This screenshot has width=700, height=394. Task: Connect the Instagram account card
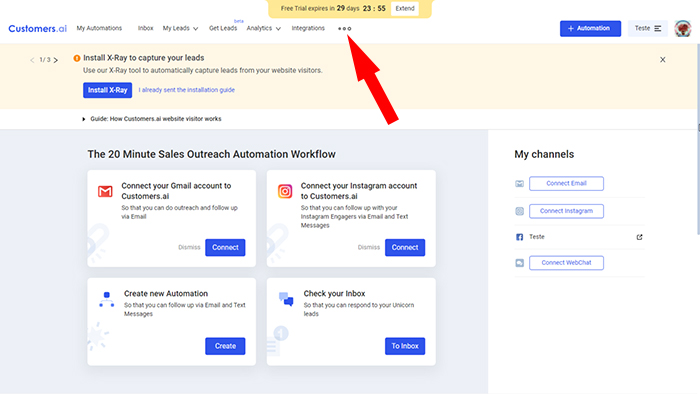pyautogui.click(x=405, y=248)
